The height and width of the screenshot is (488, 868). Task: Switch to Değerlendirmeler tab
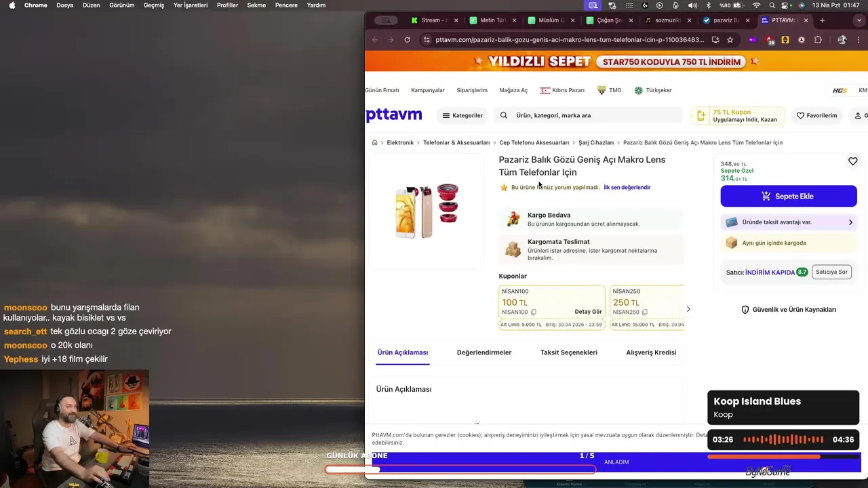484,352
